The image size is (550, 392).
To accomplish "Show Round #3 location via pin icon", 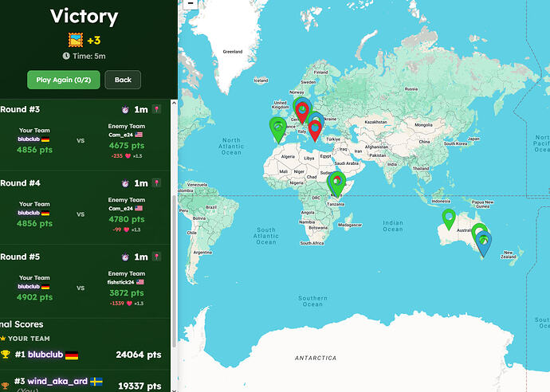I will [157, 109].
